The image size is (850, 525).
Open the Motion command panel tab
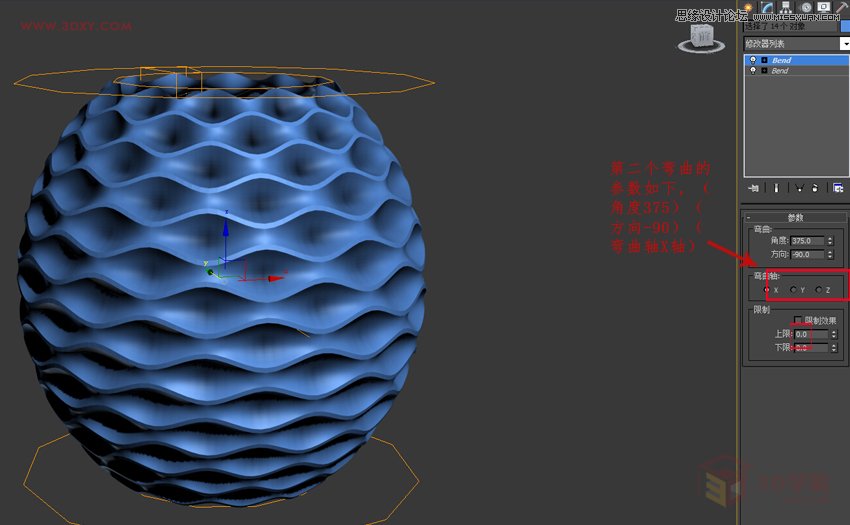806,7
